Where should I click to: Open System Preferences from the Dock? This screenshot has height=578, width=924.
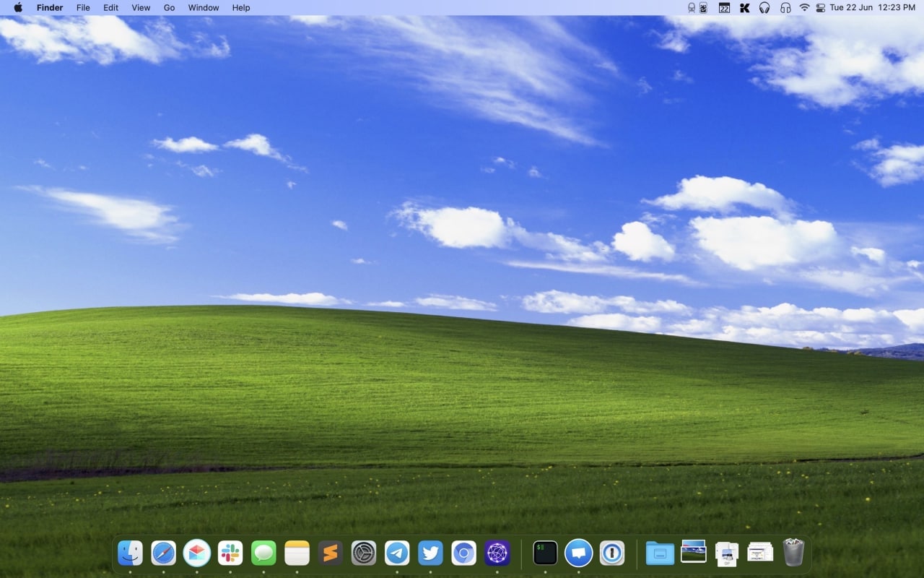tap(364, 553)
